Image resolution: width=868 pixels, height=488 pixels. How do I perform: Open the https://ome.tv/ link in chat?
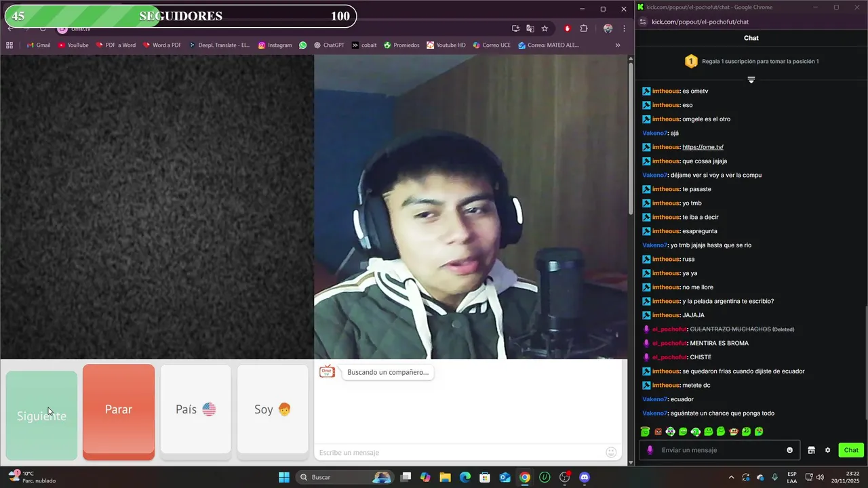click(x=703, y=147)
